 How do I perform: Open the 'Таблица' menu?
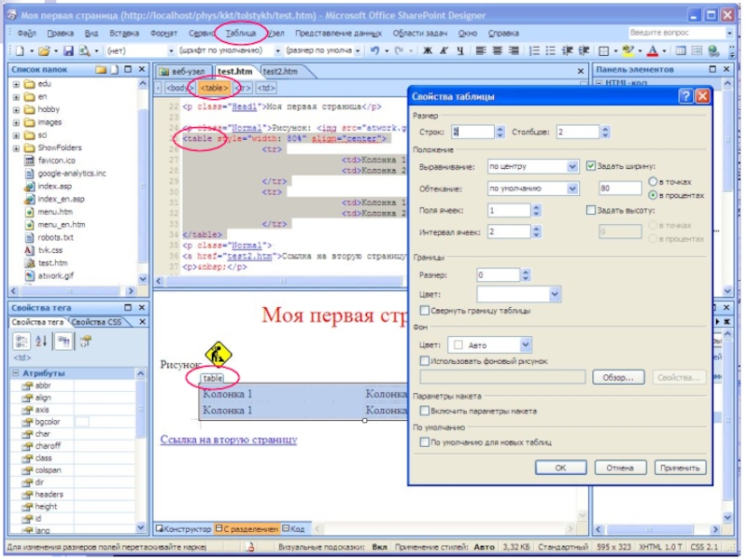pyautogui.click(x=241, y=34)
